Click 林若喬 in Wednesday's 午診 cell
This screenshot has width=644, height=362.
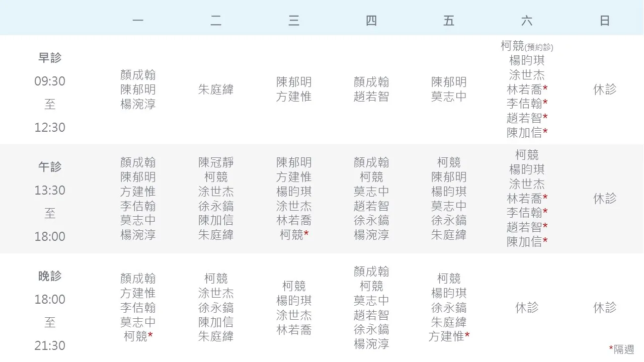(x=294, y=220)
